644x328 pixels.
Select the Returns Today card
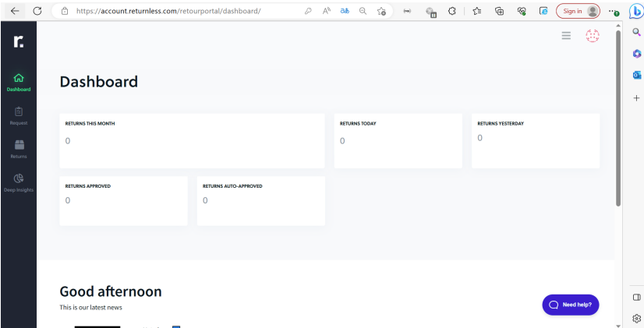(x=398, y=141)
